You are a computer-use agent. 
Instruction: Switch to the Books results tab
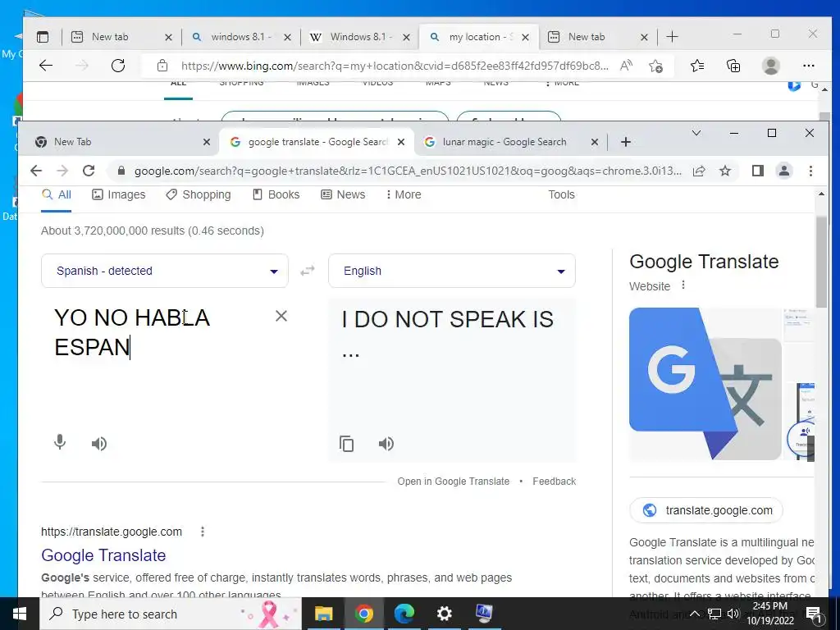point(276,194)
